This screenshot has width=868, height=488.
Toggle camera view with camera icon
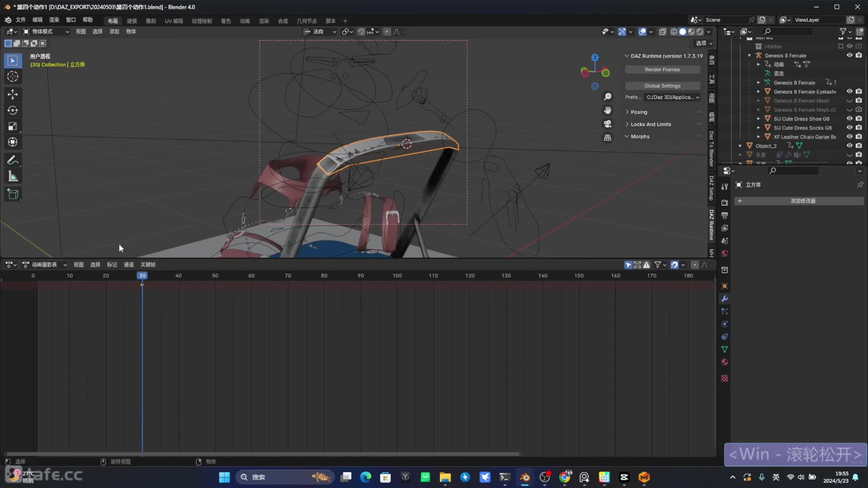[x=608, y=124]
